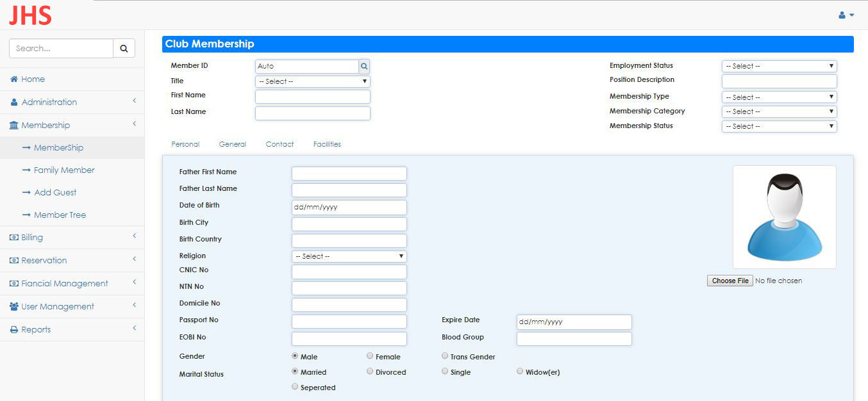Open the Family Member link

click(x=64, y=170)
